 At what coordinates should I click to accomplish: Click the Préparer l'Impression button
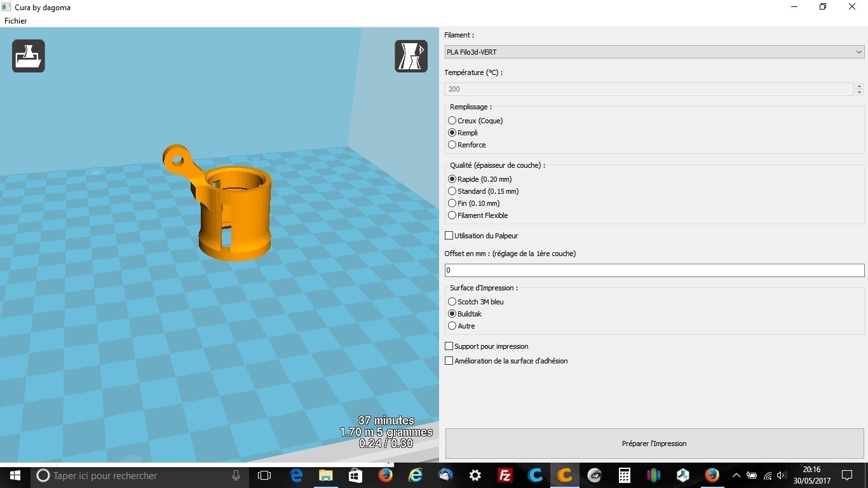(x=654, y=444)
